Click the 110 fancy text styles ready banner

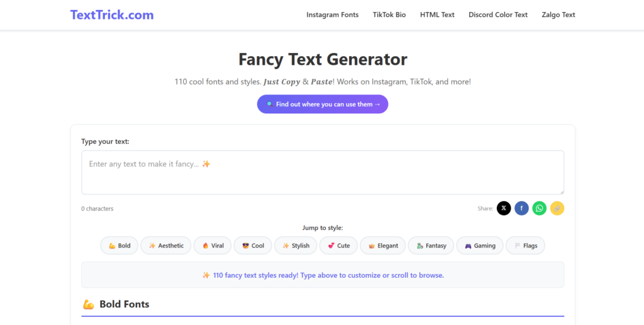click(x=323, y=275)
